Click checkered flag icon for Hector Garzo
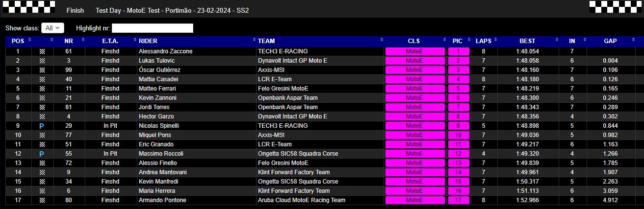This screenshot has width=644, height=209. [42, 116]
